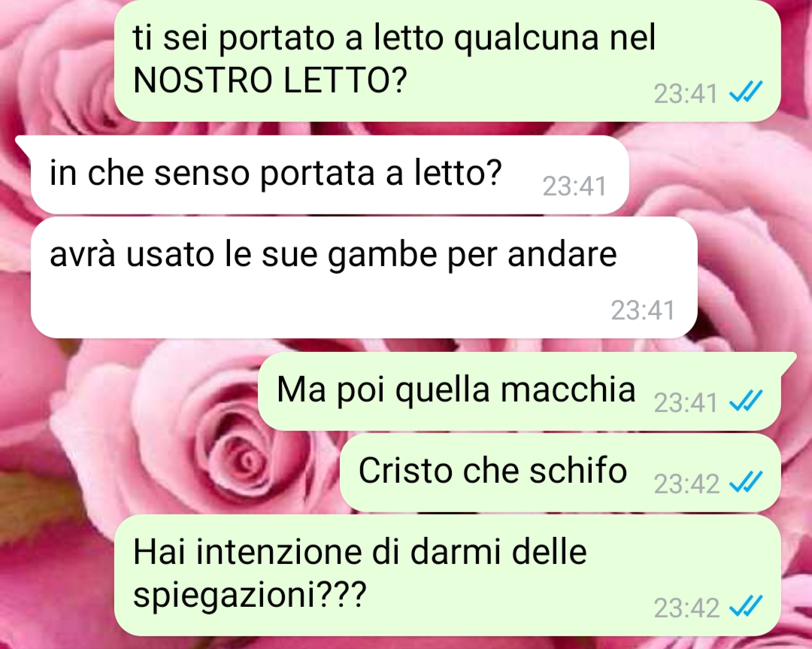
Task: Select the 'in che senso portata a letto?' bubble
Action: tap(330, 174)
